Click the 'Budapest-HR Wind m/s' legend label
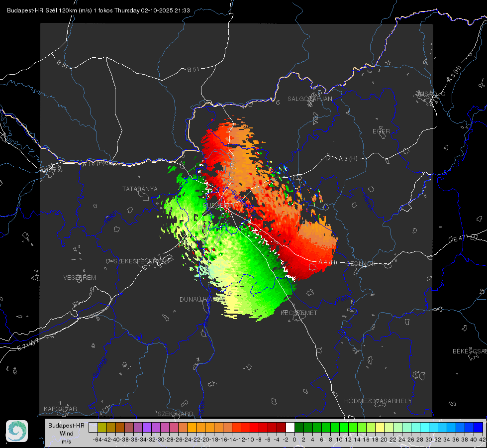 click(x=67, y=434)
